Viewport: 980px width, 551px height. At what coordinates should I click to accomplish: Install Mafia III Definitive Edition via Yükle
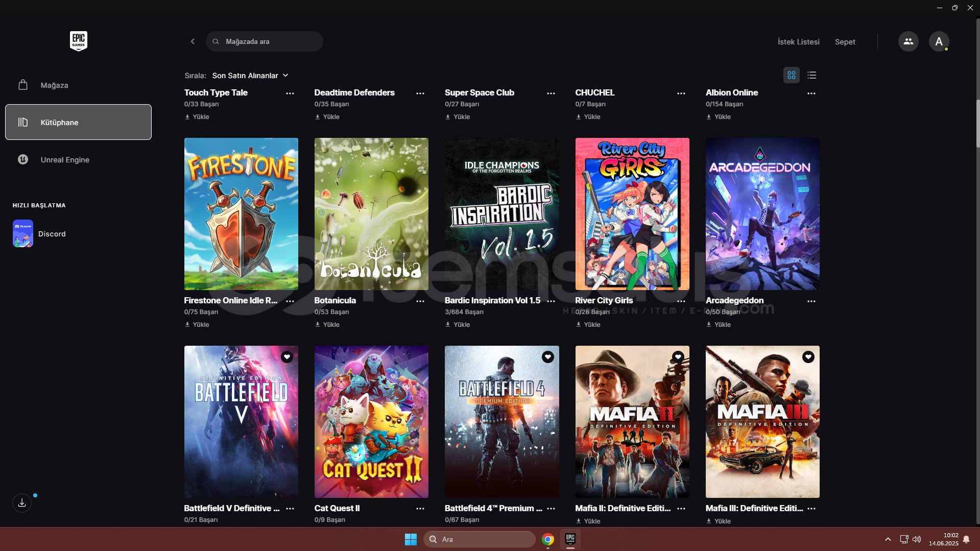click(x=718, y=521)
